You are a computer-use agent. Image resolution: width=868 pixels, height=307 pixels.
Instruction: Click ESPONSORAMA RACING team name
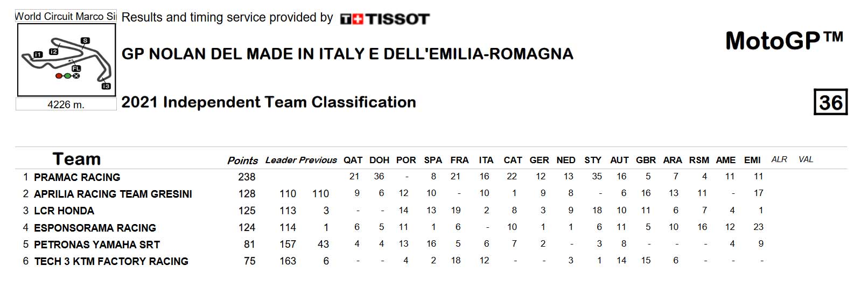(95, 228)
